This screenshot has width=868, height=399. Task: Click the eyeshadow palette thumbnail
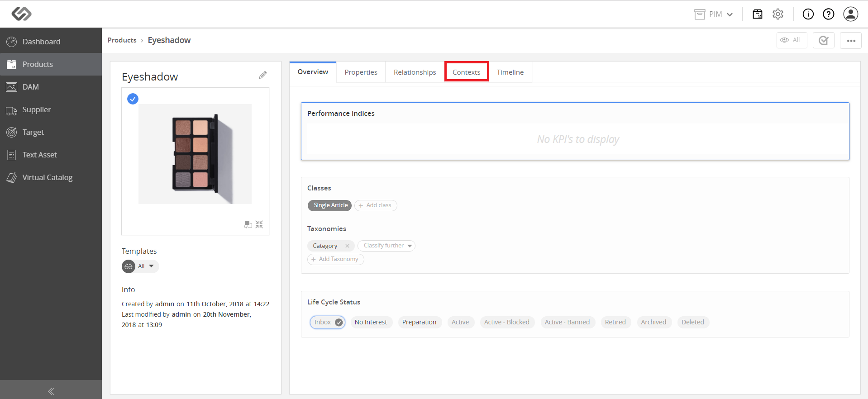pos(195,154)
